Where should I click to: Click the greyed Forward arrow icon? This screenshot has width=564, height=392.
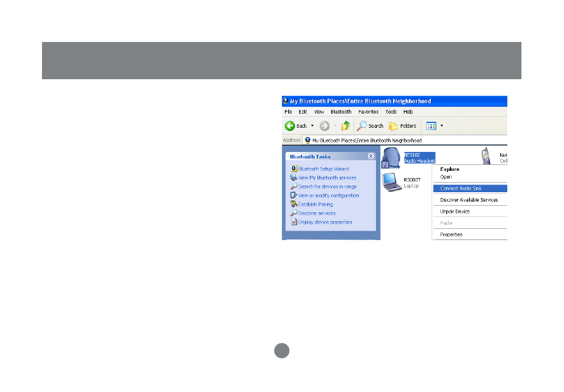[325, 126]
